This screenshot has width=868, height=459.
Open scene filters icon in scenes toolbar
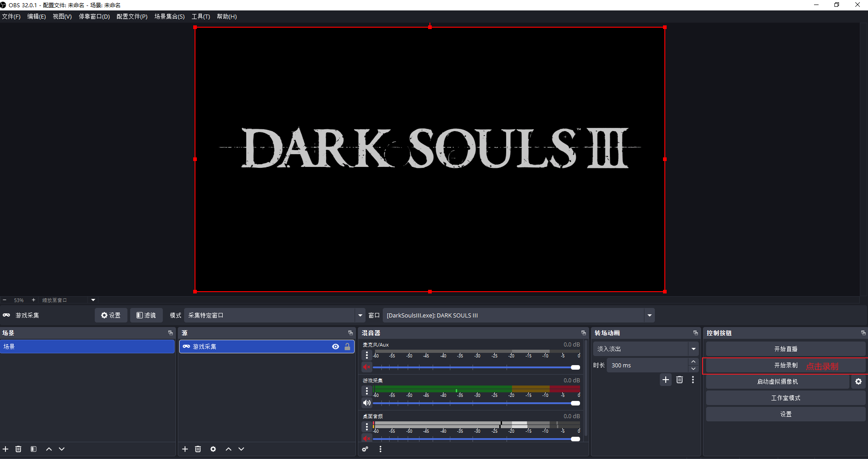pyautogui.click(x=34, y=449)
